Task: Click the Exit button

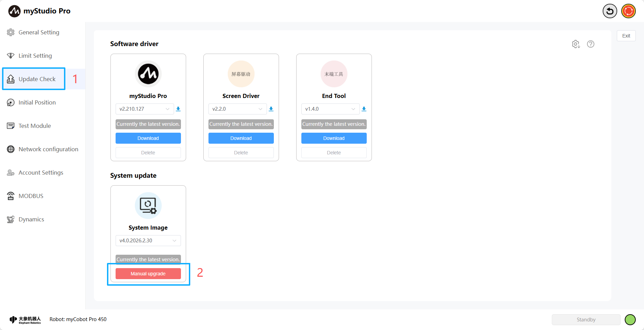Action: tap(626, 36)
